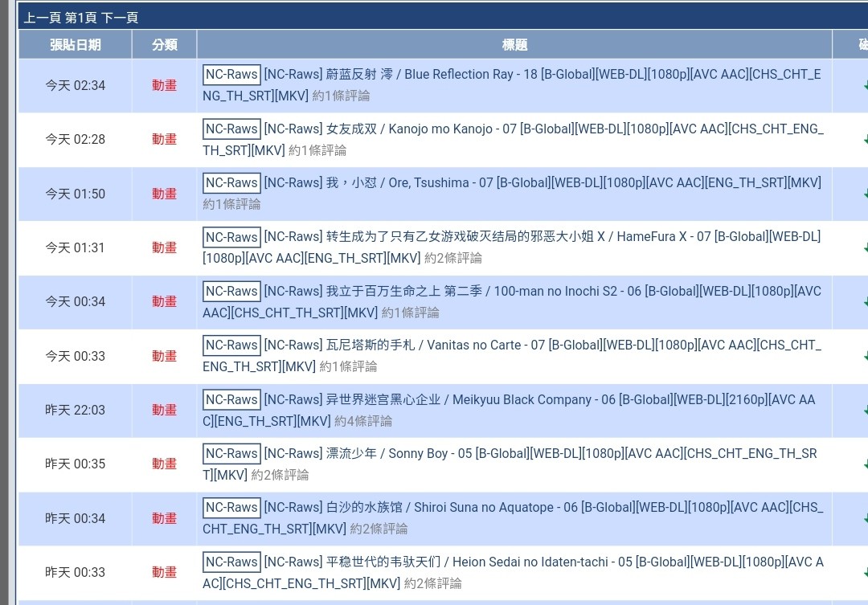Screen dimensions: 868x605
Task: Open 動畫 category in 昨天 00:35 row
Action: tap(165, 464)
